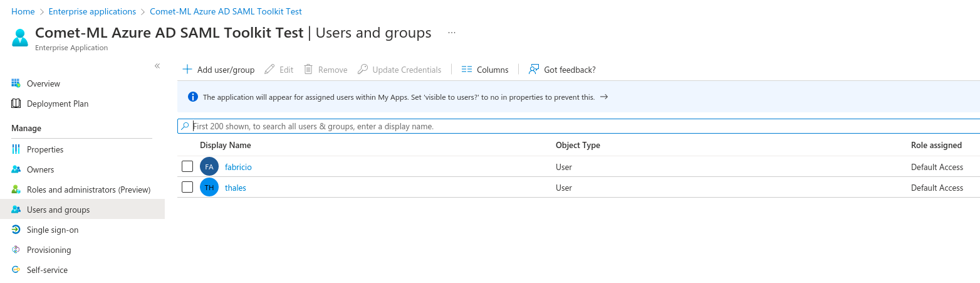Click Got feedback? button
The image size is (980, 283).
[562, 70]
